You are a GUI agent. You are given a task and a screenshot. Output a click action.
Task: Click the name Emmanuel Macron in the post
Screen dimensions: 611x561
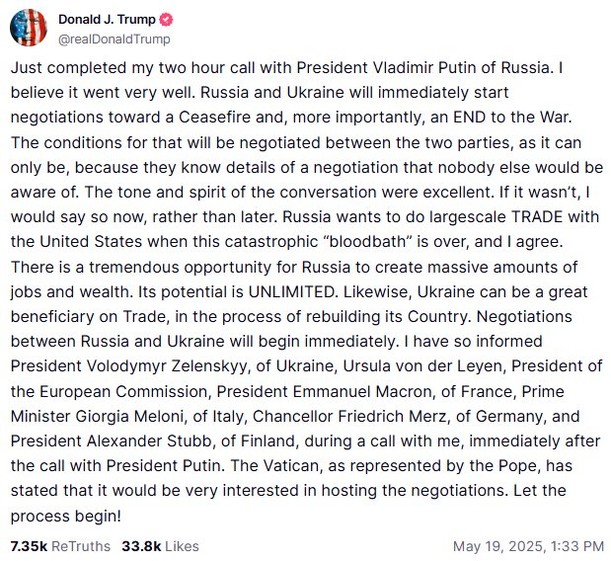pyautogui.click(x=362, y=391)
